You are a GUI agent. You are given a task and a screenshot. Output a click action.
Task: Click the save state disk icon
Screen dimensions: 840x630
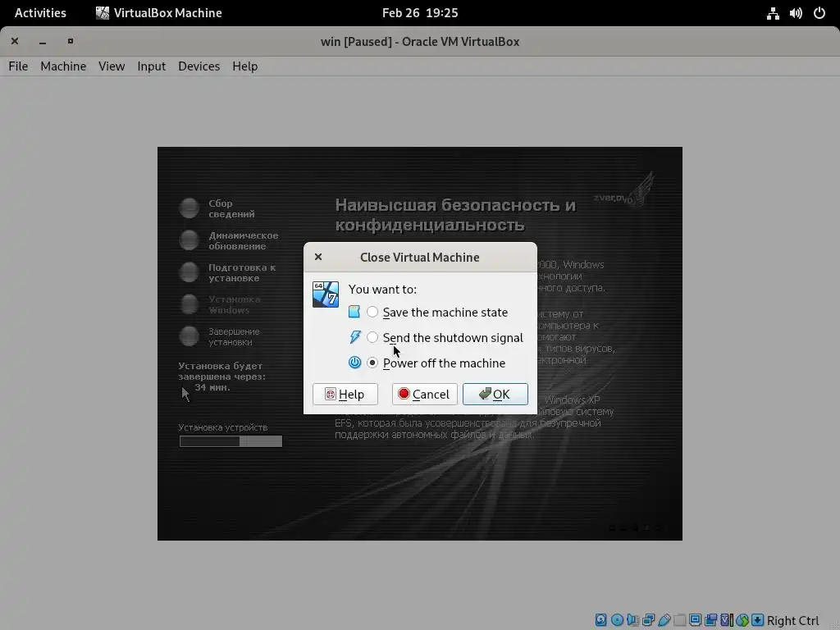(x=354, y=311)
